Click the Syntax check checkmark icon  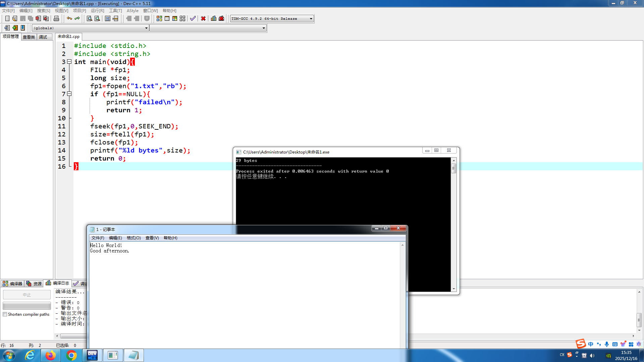193,18
